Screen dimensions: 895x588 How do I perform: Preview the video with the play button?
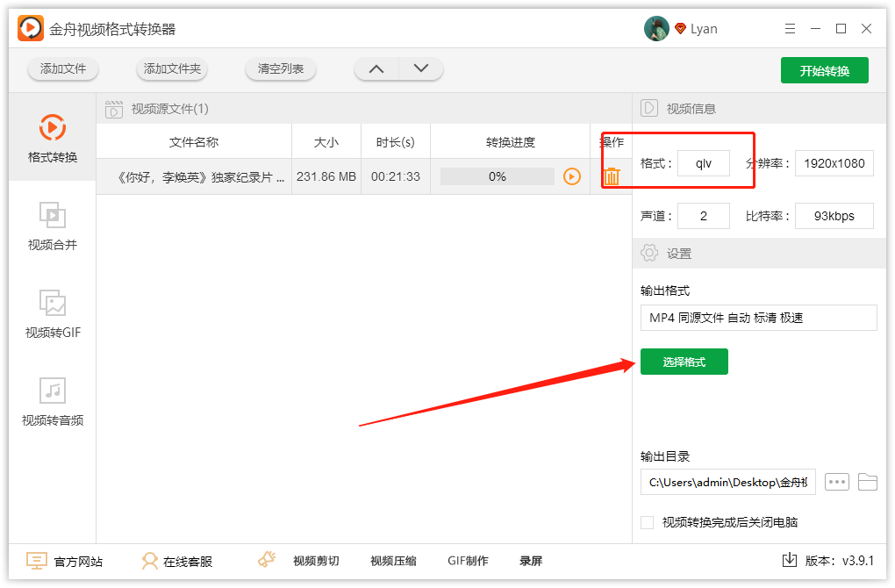(572, 176)
